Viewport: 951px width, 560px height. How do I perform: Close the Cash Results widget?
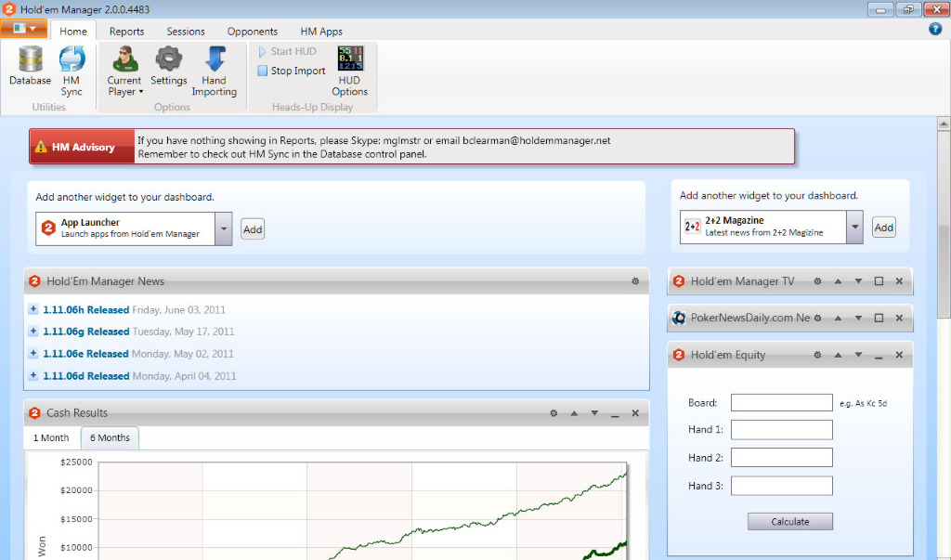tap(635, 413)
